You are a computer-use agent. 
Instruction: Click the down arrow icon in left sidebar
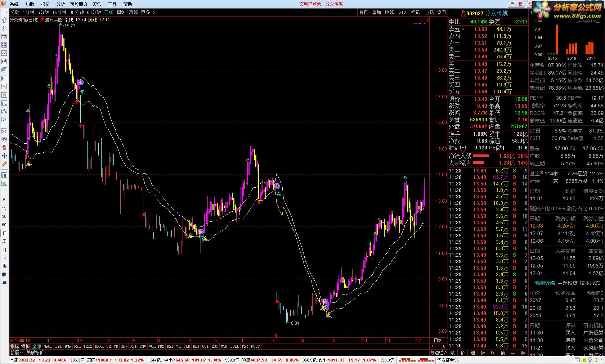(4, 28)
